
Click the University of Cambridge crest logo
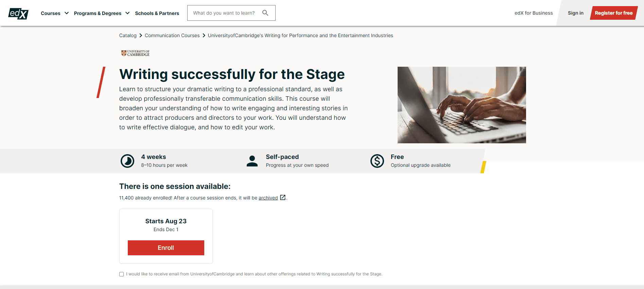point(135,53)
